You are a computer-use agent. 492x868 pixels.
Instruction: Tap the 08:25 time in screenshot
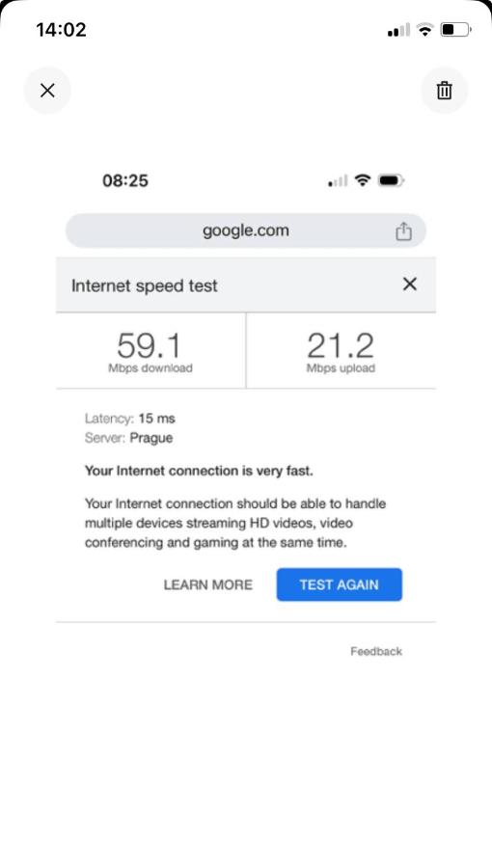[125, 180]
